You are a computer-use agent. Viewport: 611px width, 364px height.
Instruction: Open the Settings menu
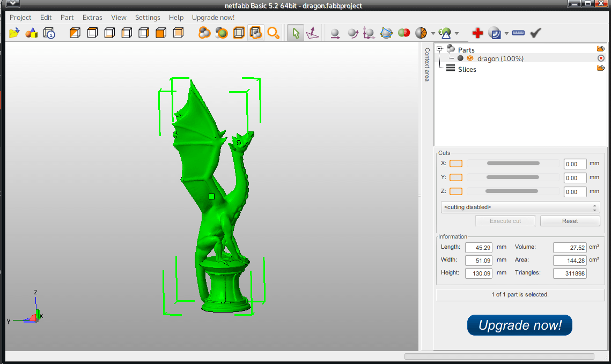[148, 17]
